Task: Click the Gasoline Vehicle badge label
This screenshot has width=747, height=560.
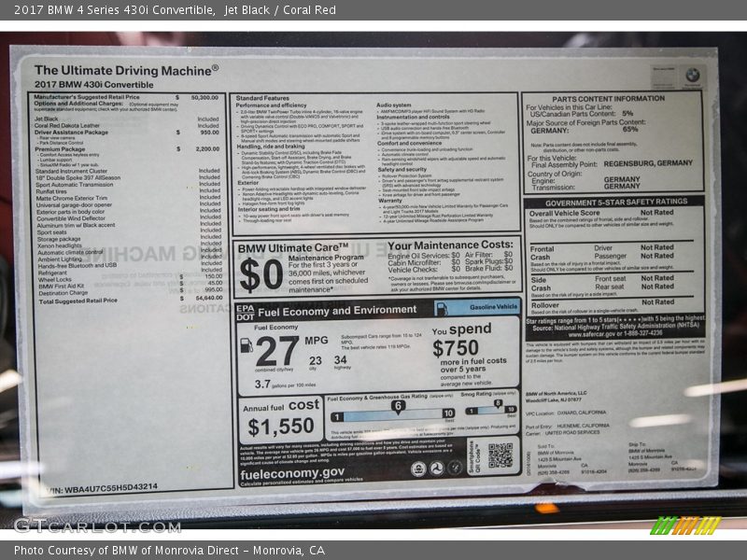Action: coord(494,307)
